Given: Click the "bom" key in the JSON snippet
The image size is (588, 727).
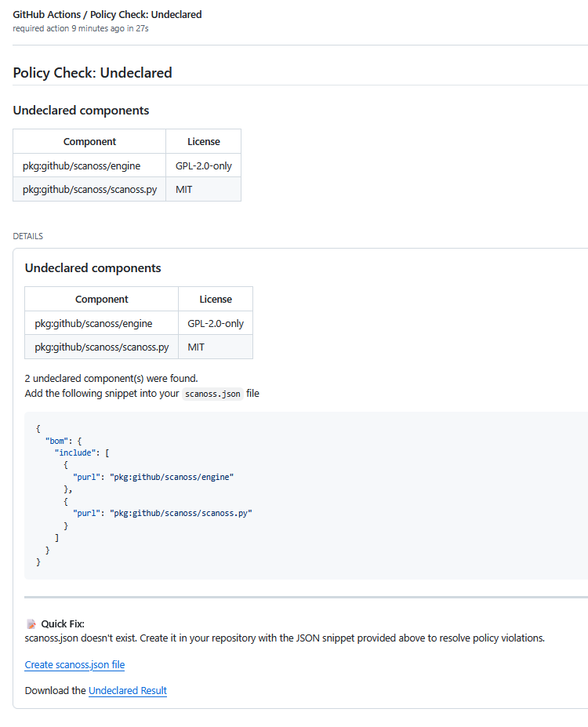Looking at the screenshot, I should (x=56, y=441).
